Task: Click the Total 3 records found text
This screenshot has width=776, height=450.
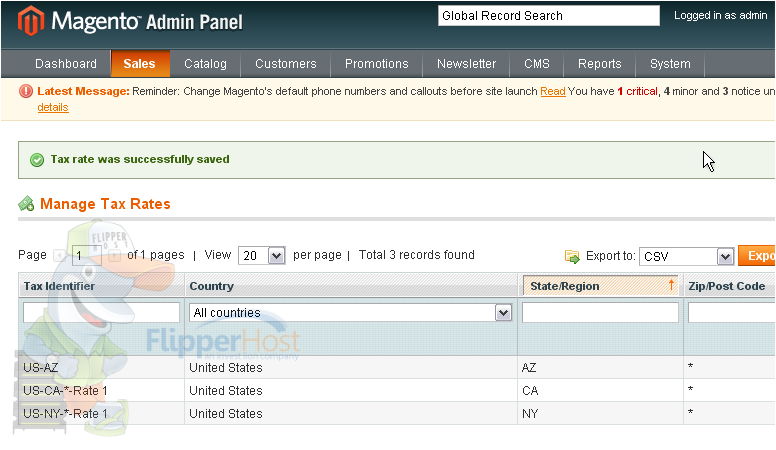Action: 417,255
